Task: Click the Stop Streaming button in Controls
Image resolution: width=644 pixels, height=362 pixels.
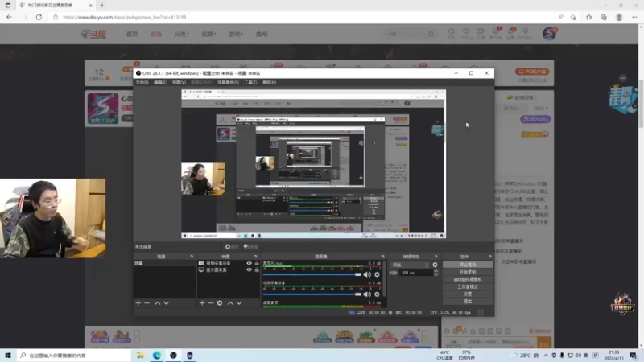Action: (468, 265)
